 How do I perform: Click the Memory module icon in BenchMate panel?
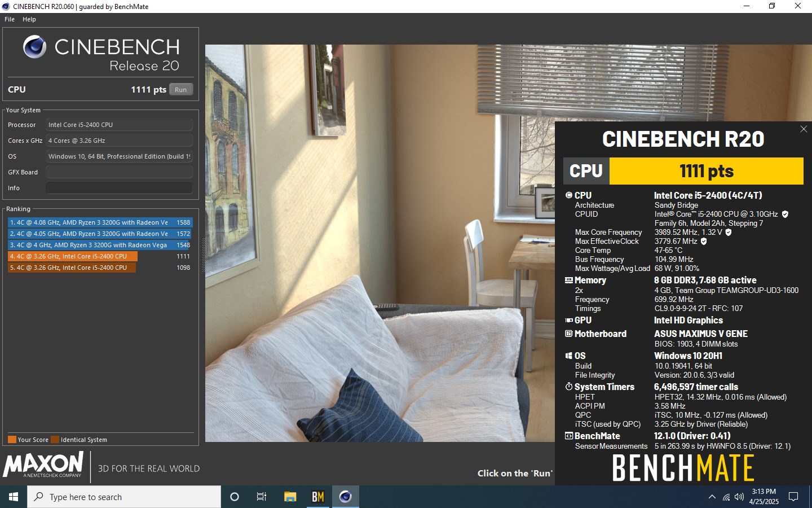tap(568, 280)
